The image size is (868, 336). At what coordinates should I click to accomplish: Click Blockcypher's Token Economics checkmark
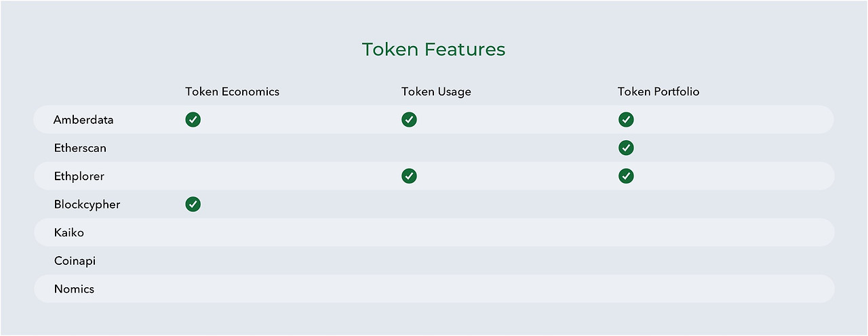[x=193, y=204]
